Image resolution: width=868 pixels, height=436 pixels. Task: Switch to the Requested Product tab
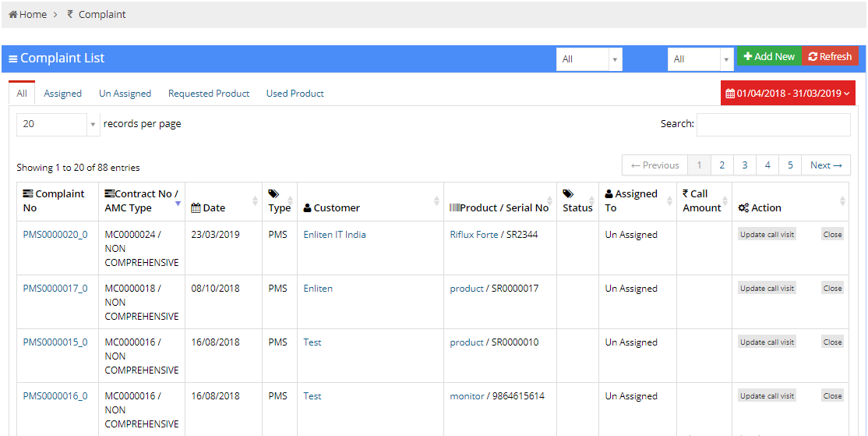click(x=209, y=94)
